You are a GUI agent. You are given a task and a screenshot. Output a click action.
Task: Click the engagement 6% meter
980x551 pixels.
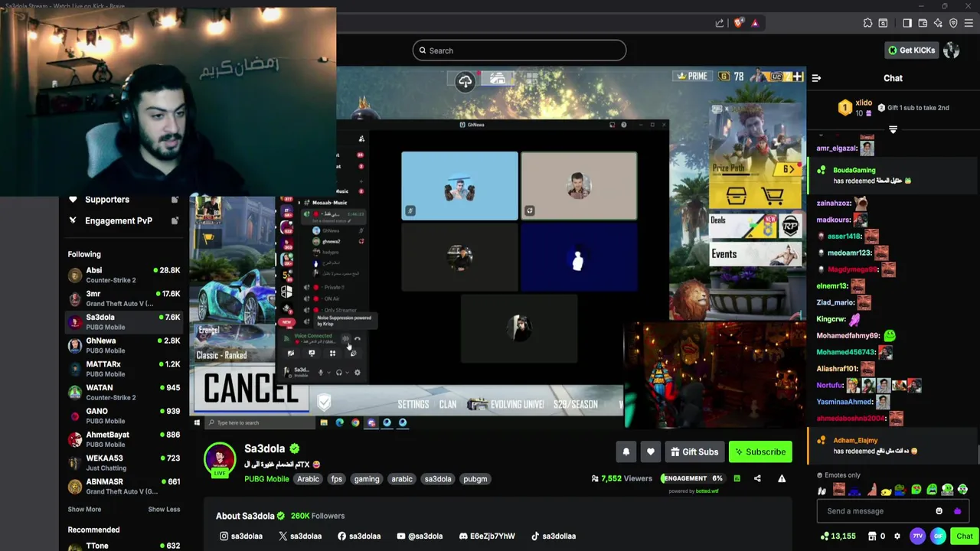coord(692,478)
